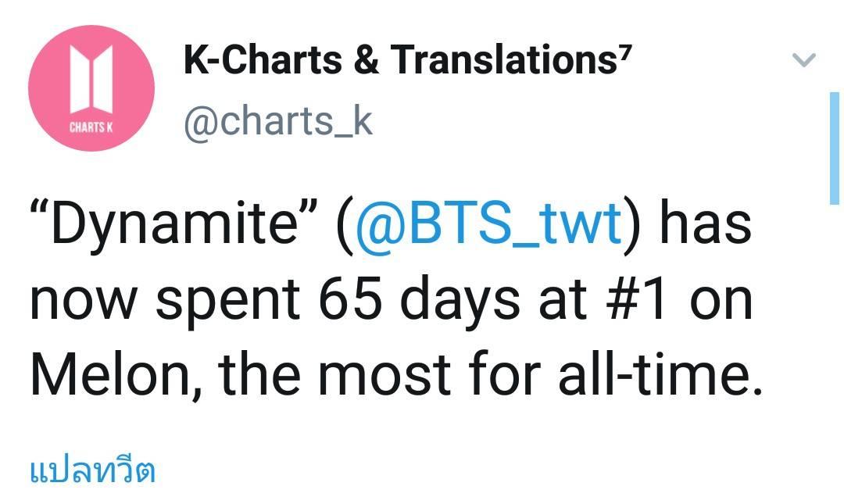This screenshot has height=504, width=844.
Task: Click the word K-Charts in the display name
Action: (x=263, y=59)
